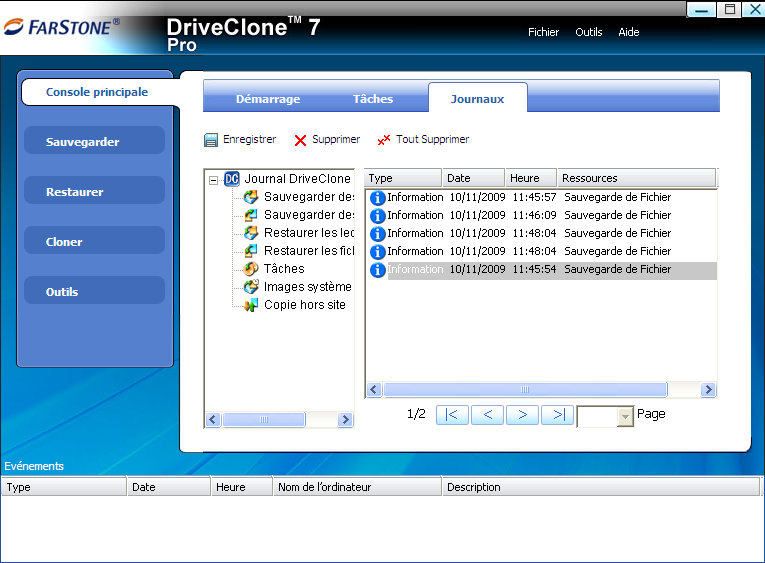Viewport: 765px width, 563px height.
Task: Select log row with time 11:45:57
Action: click(x=542, y=197)
